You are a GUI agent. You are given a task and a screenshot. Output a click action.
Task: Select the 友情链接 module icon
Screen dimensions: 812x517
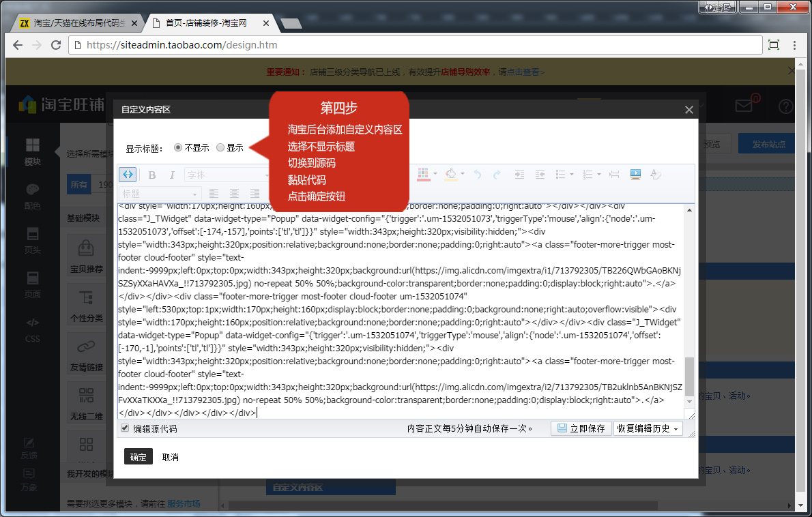click(x=86, y=346)
